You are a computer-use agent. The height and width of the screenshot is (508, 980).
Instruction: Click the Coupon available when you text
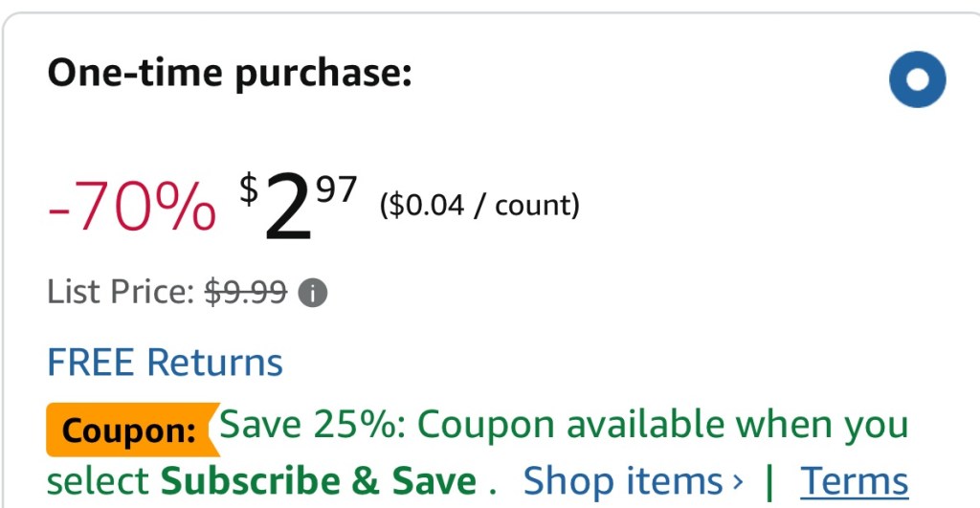(x=663, y=424)
